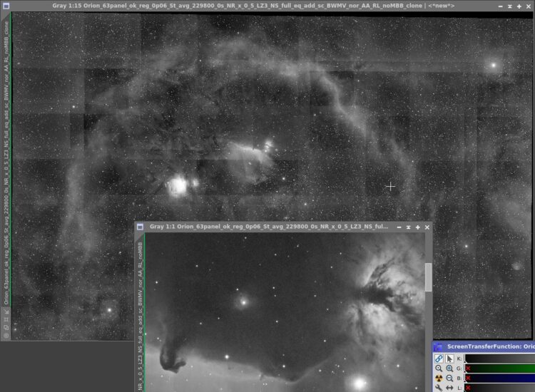Viewport: 535px width, 392px height.
Task: Select the edit pointer mode in ScreenTransferFunction
Action: pos(449,359)
